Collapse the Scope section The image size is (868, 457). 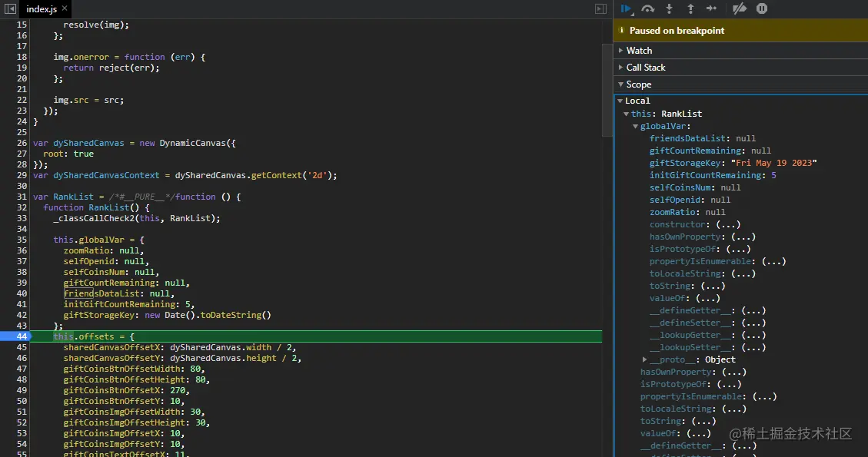coord(638,84)
